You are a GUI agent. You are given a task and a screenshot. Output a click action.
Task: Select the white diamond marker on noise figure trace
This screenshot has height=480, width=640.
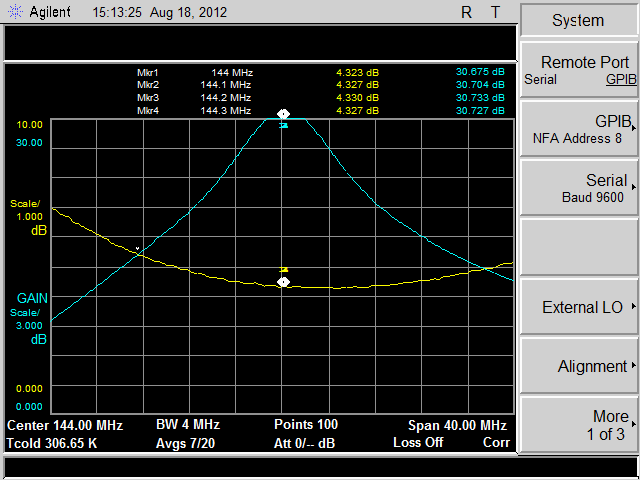(x=283, y=282)
